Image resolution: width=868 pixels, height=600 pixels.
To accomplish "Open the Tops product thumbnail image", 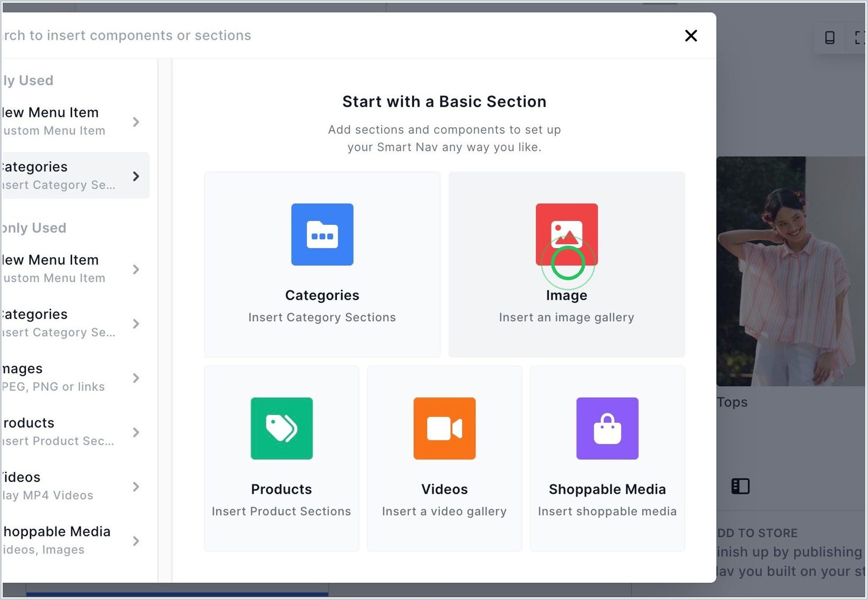I will pos(791,271).
